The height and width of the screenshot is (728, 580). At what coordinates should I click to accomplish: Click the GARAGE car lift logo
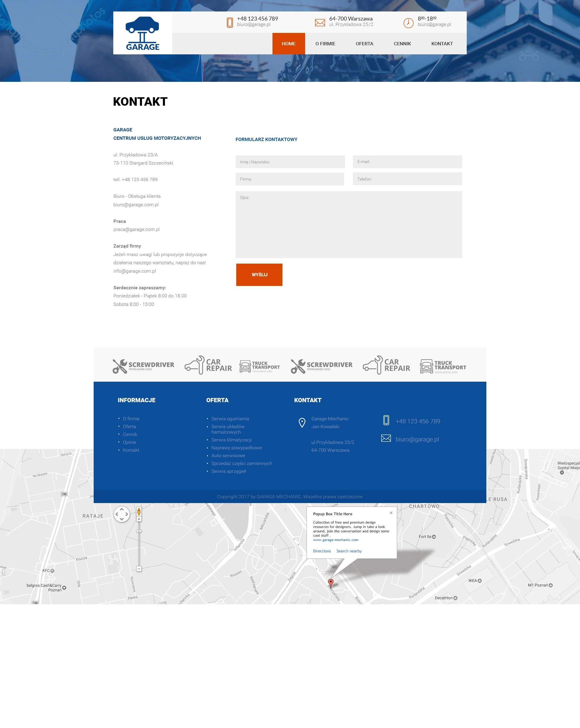[x=142, y=34]
